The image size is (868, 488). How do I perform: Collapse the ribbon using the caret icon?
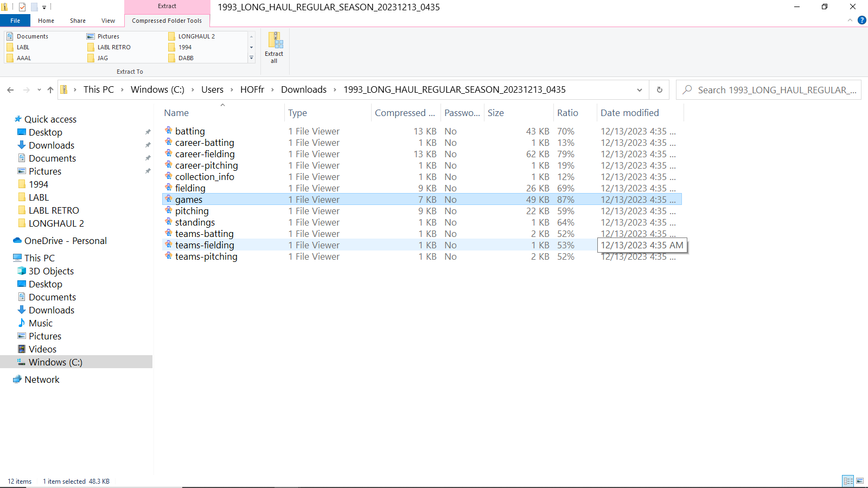click(x=850, y=21)
